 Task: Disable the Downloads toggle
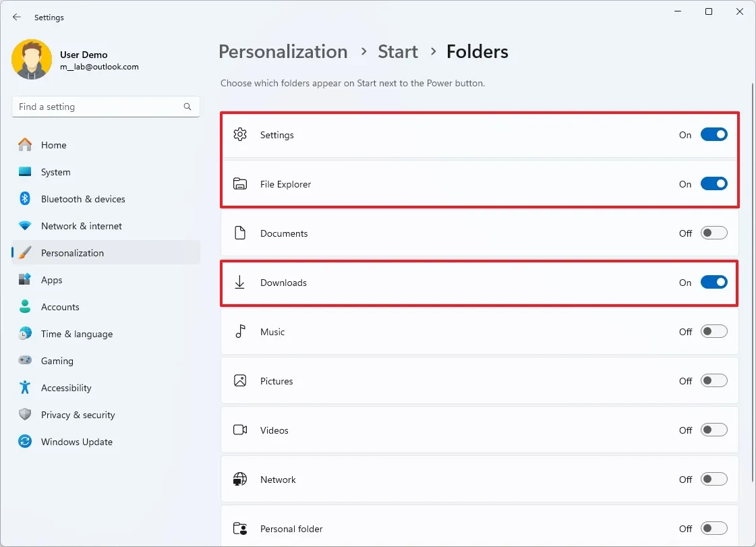click(714, 282)
